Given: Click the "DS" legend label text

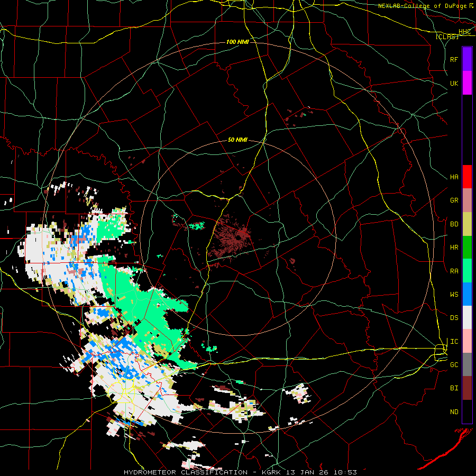Looking at the screenshot, I should (x=454, y=318).
